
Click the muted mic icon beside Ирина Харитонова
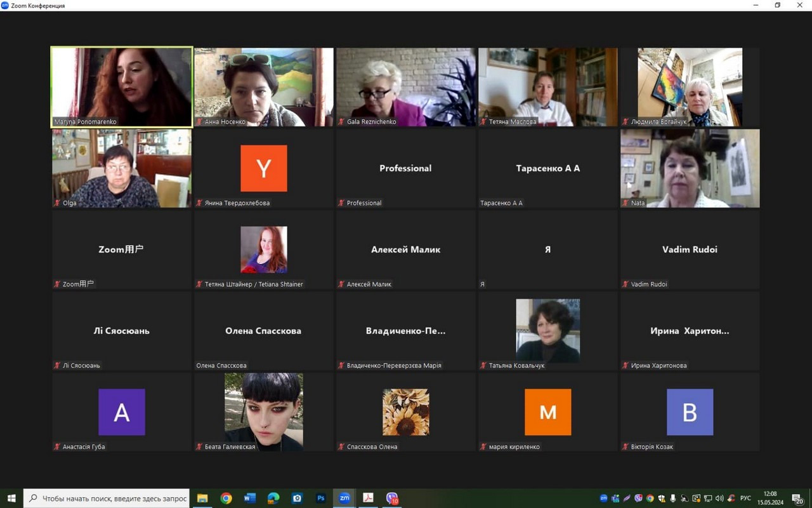point(626,366)
